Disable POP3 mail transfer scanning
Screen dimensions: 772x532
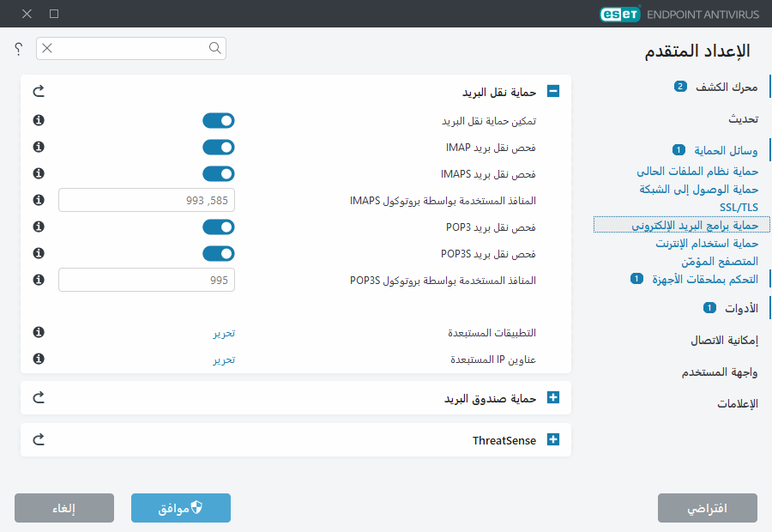219,227
